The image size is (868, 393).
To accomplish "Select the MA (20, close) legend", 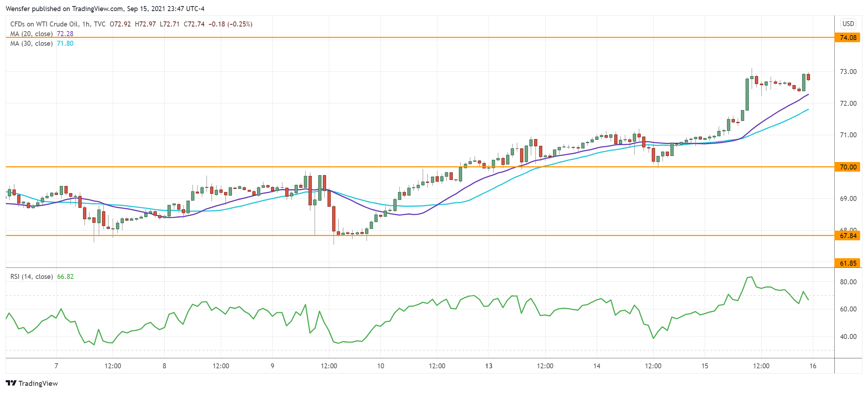I will coord(31,34).
